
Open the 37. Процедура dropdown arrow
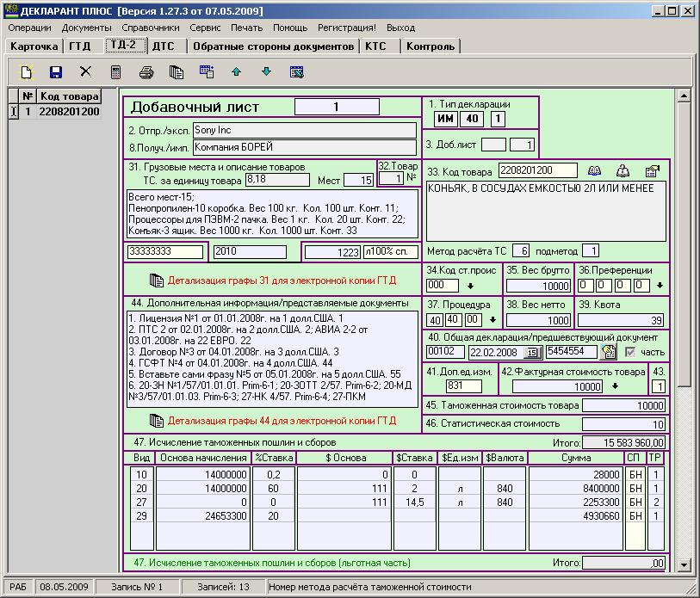(x=492, y=319)
